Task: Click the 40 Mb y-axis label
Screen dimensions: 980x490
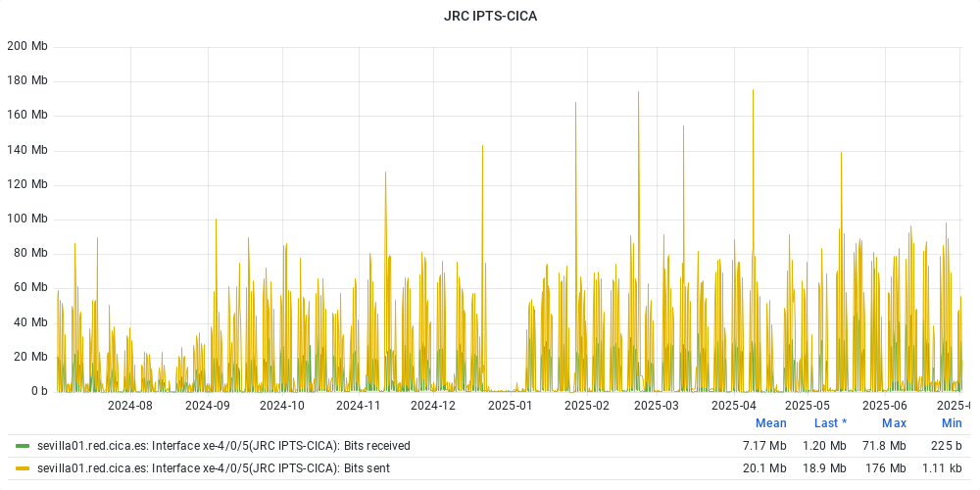Action: (30, 322)
